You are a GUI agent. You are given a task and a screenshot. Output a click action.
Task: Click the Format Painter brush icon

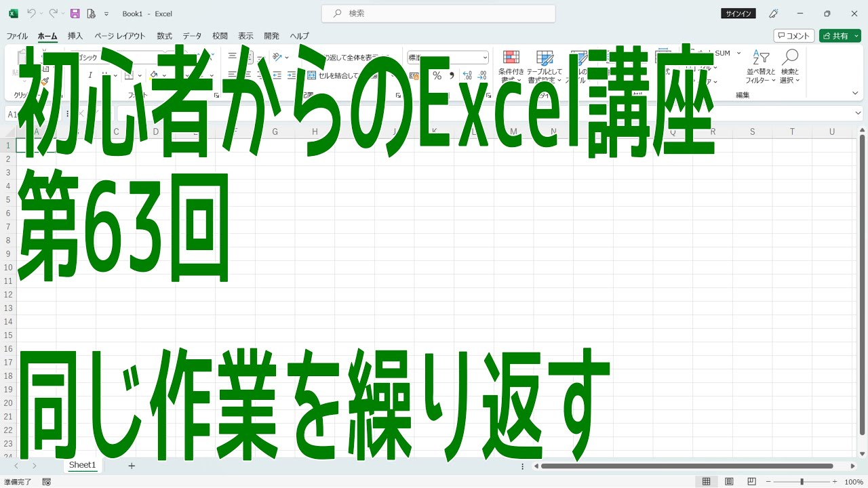coord(45,80)
